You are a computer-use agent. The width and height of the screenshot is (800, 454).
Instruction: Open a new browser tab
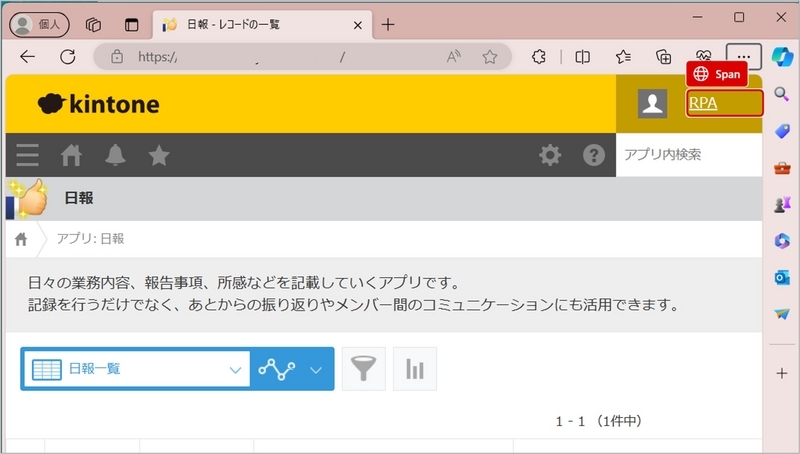(x=388, y=24)
